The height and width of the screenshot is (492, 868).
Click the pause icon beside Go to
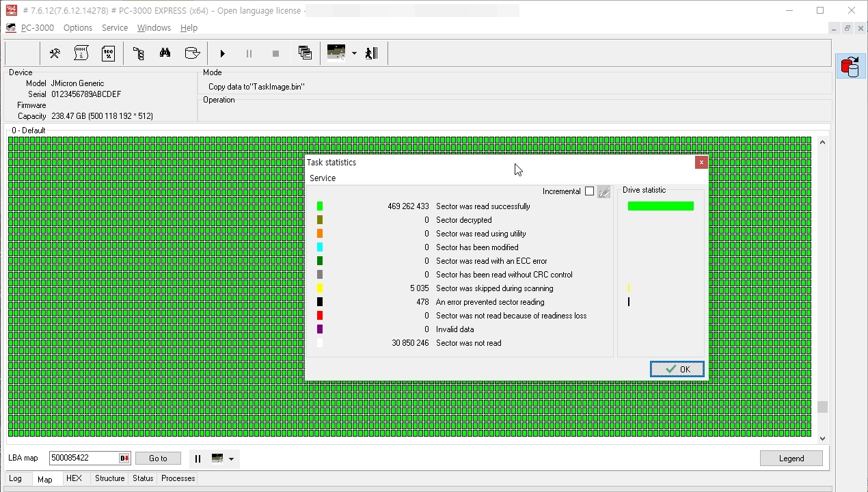tap(198, 459)
